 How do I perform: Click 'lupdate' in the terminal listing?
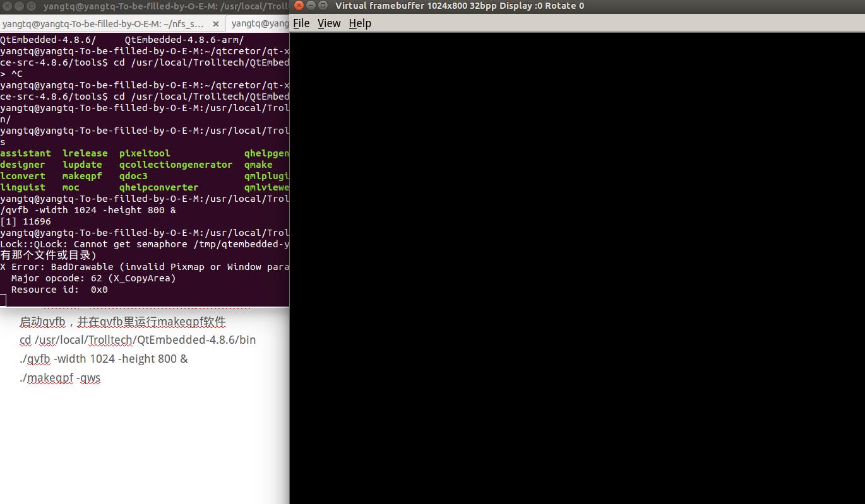(x=82, y=165)
